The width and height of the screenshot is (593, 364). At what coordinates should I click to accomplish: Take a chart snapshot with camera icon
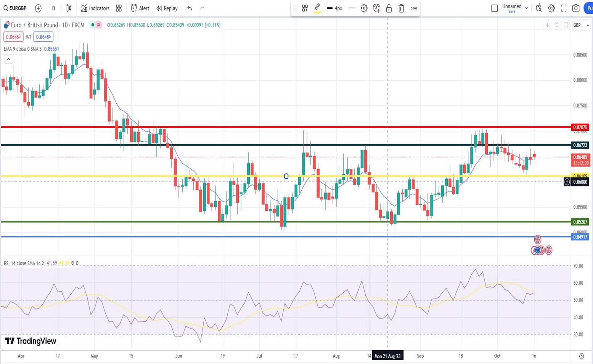click(x=576, y=8)
